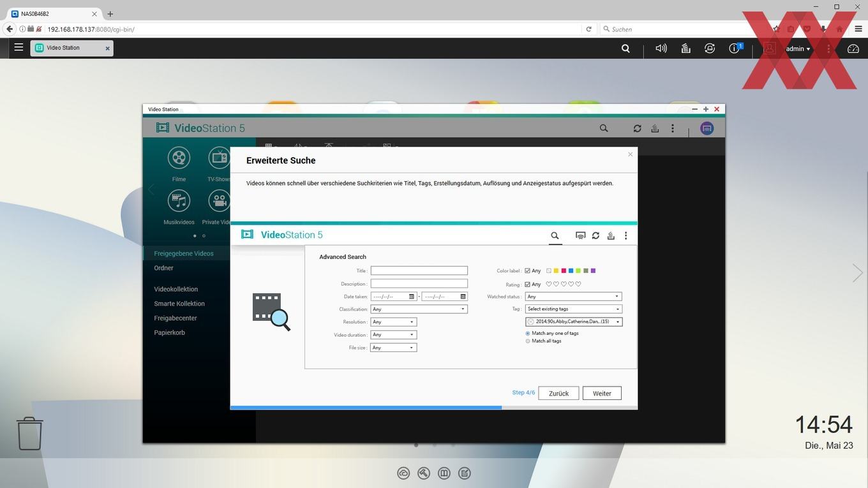Open the QTS more options three-dot menu

click(829, 48)
